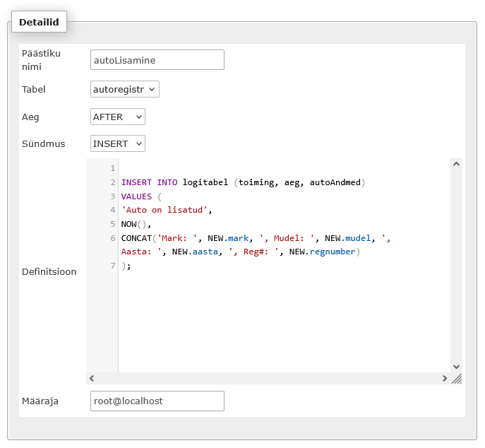Click NEW.regnumber in the wrapped code line
Screen dimensions: 485x448
323,252
